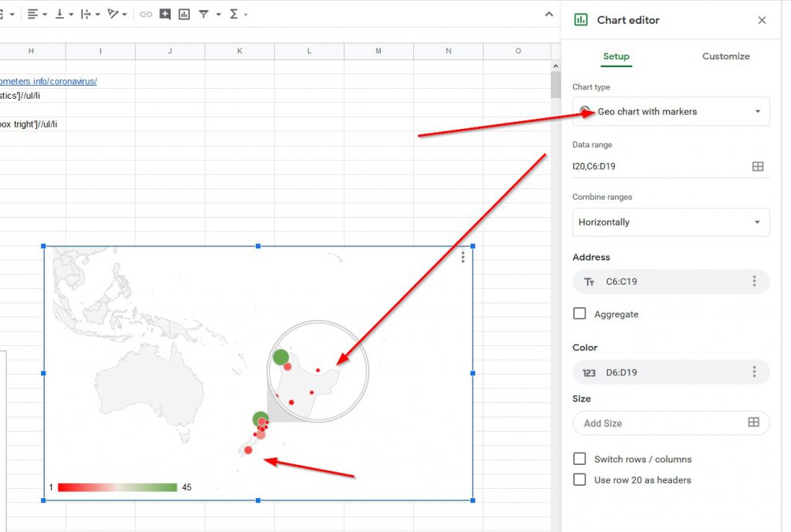Open the chart's three-dot options menu
Image resolution: width=791 pixels, height=532 pixels.
[463, 257]
